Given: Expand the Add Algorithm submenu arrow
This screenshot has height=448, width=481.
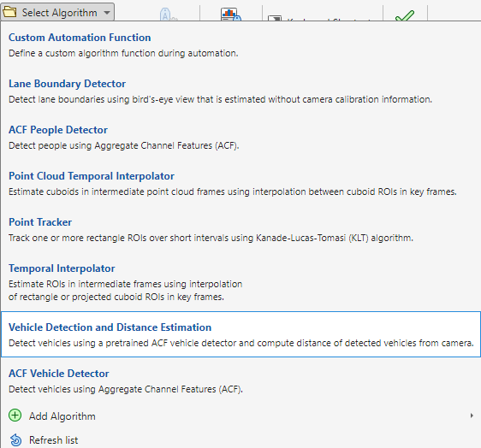Looking at the screenshot, I should [472, 416].
